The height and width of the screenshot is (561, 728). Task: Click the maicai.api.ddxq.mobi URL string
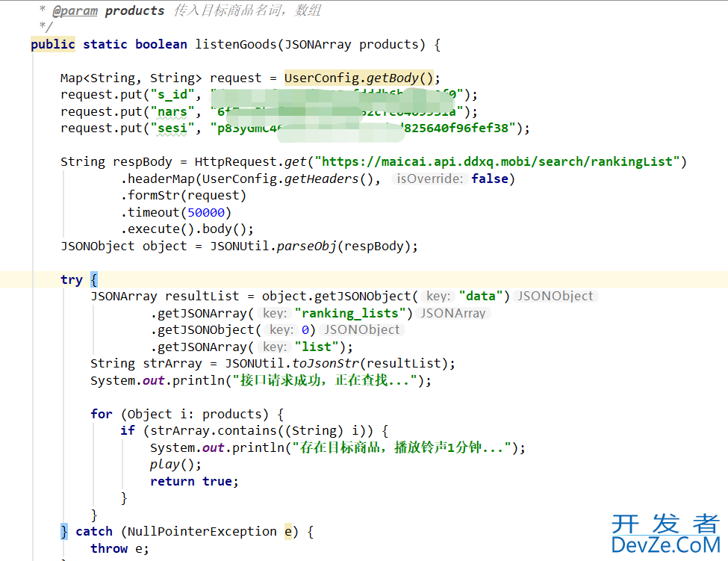click(x=497, y=161)
